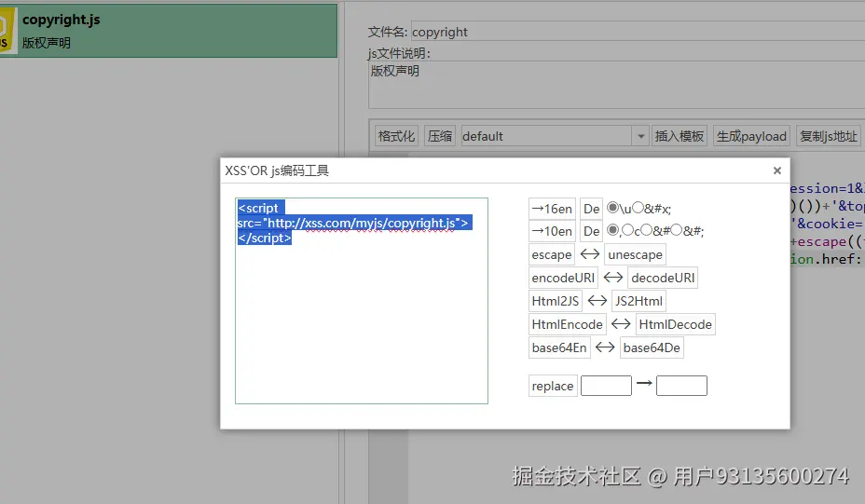Image resolution: width=865 pixels, height=504 pixels.
Task: Focus the replace target input field
Action: pos(681,386)
